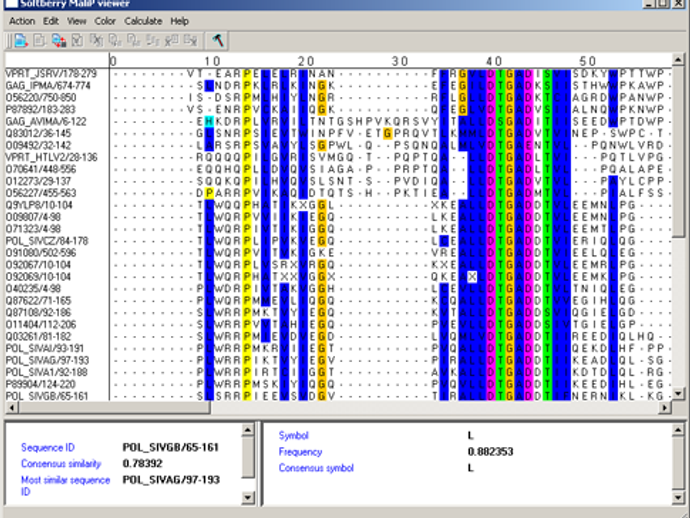Click the cyan-highlighted H in the GAG_AVIMA row
The image size is (690, 518).
[209, 121]
